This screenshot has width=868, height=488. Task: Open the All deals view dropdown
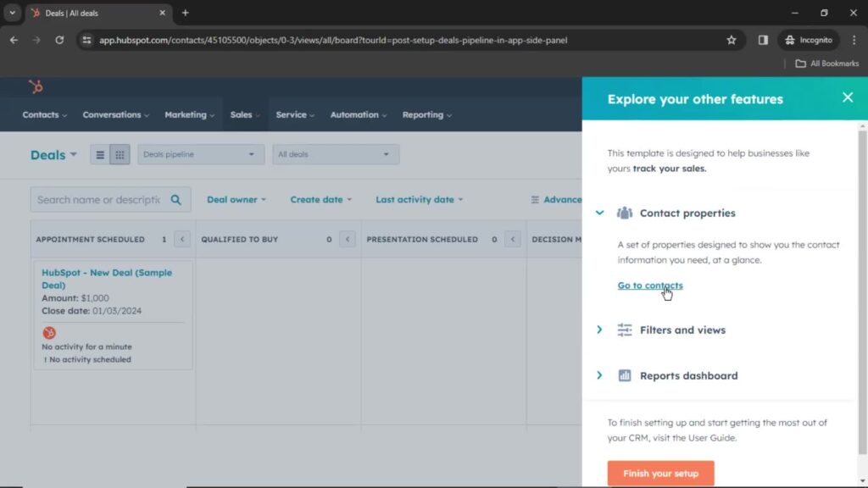[x=335, y=154]
